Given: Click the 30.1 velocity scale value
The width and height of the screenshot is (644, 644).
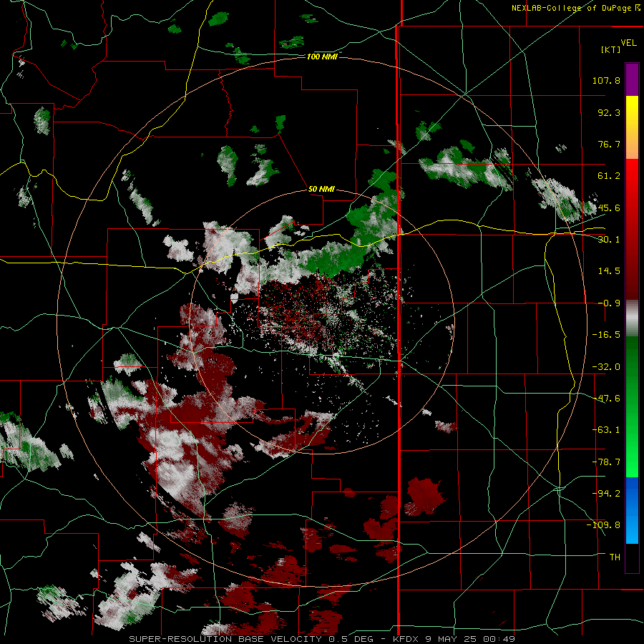Looking at the screenshot, I should [609, 240].
